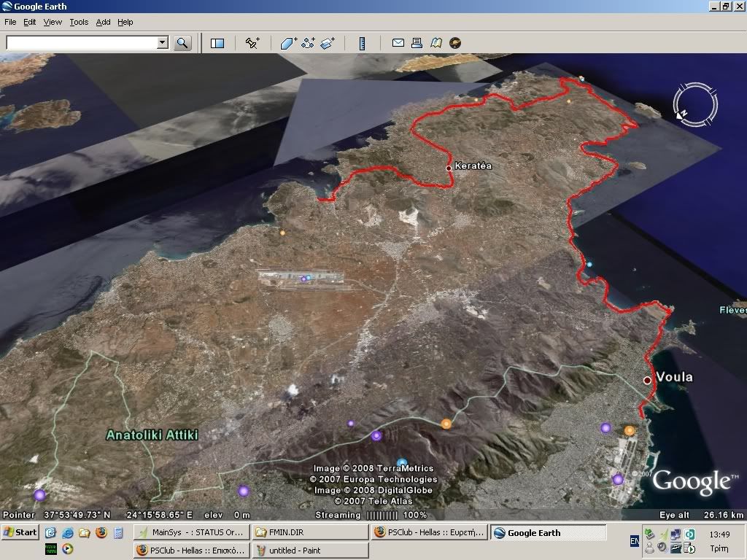The image size is (747, 560).
Task: Open the search history dropdown arrow
Action: (x=163, y=42)
